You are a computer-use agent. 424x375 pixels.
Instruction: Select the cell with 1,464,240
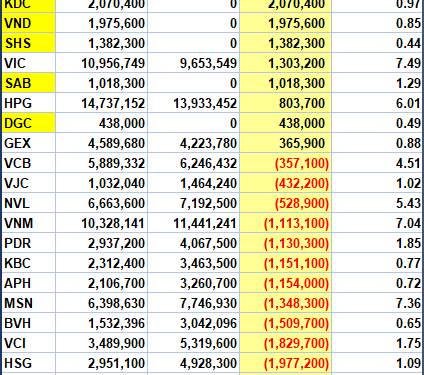[194, 183]
